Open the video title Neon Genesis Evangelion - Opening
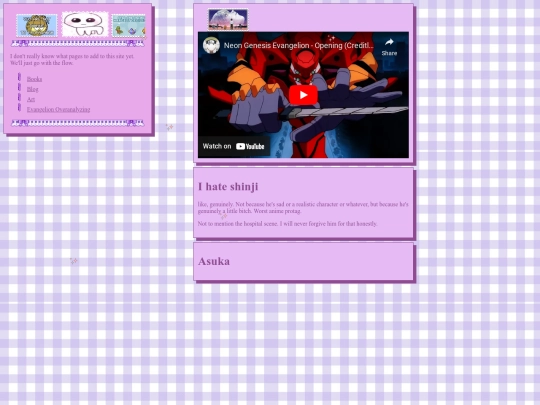The height and width of the screenshot is (405, 540). coord(299,45)
